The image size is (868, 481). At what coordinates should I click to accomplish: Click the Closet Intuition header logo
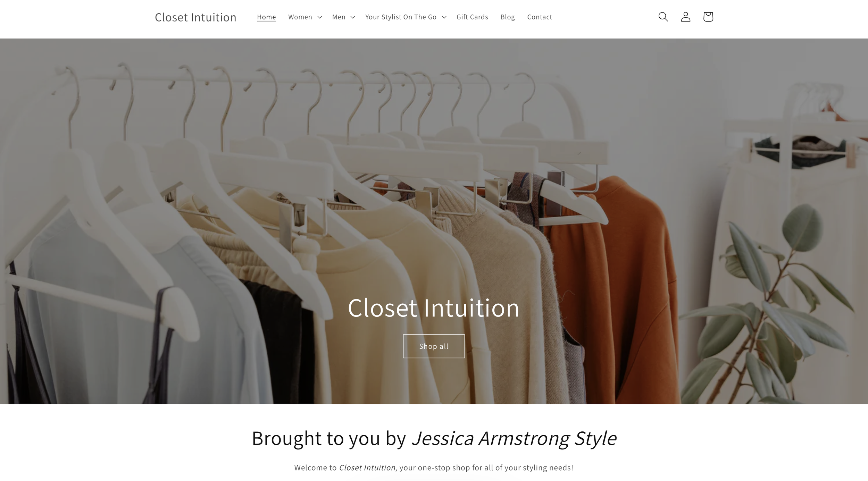[x=195, y=17]
